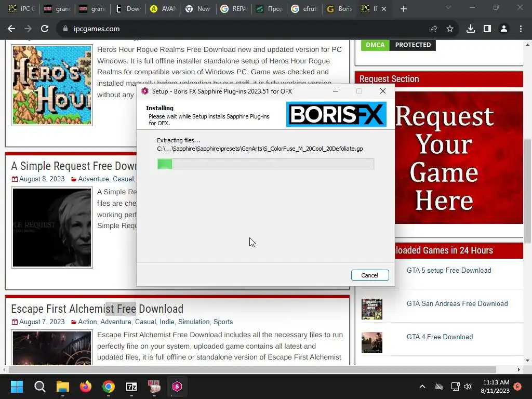
Task: Open the Action category under Escape First Alchemist
Action: (87, 322)
